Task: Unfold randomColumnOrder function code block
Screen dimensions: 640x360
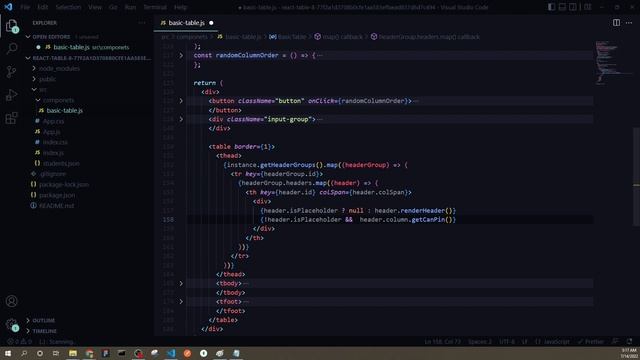Action: [181, 55]
